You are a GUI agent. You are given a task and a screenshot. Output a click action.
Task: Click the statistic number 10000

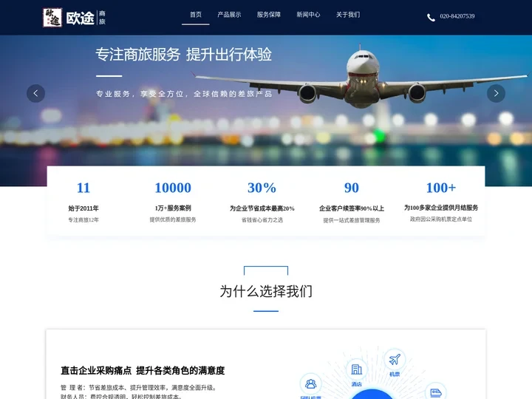click(173, 188)
